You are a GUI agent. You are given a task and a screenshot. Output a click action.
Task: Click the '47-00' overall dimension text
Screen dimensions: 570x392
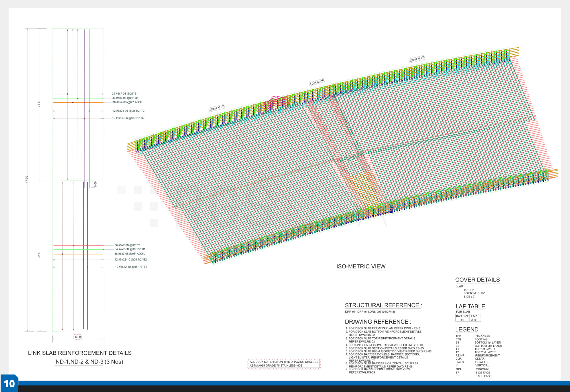click(27, 179)
